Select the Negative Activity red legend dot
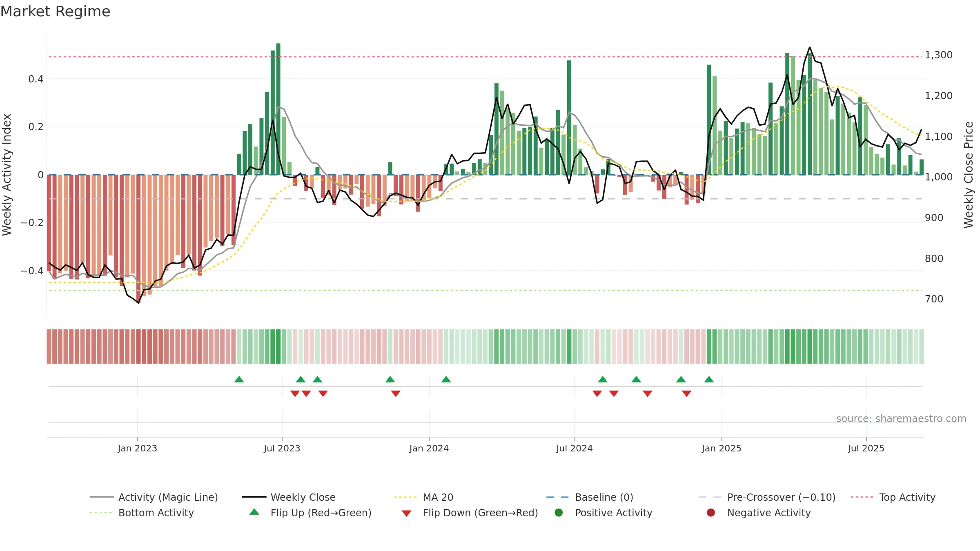980x551 pixels. [x=711, y=513]
